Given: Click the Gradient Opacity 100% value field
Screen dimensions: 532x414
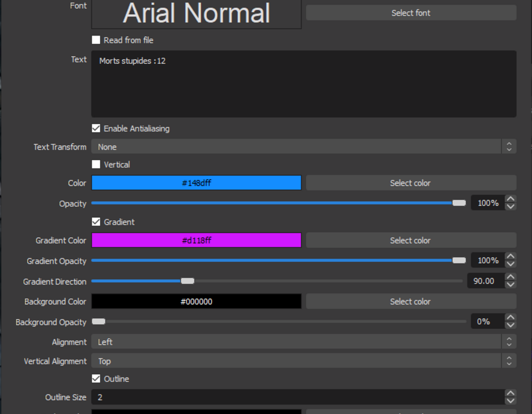Looking at the screenshot, I should tap(488, 260).
